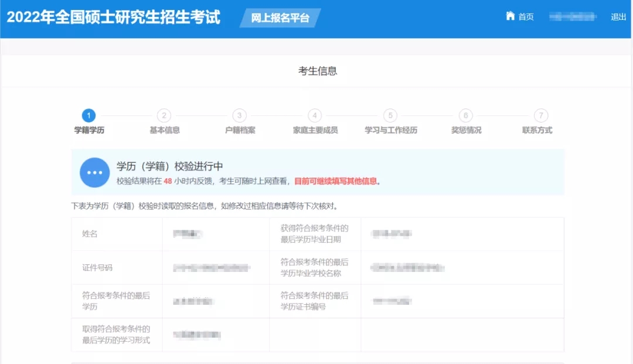Click 学历（学籍）校验进行中 heading
The width and height of the screenshot is (633, 364).
pos(169,166)
